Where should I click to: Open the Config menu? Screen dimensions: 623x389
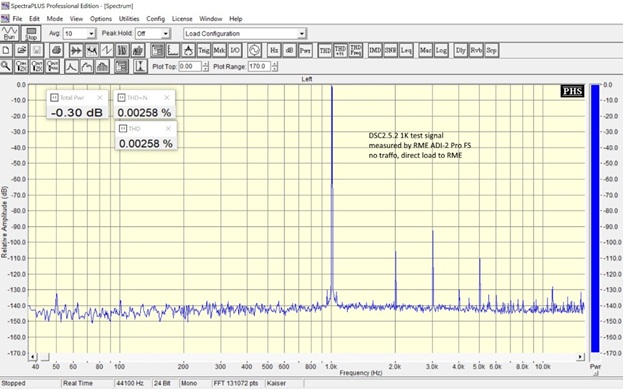(x=155, y=19)
